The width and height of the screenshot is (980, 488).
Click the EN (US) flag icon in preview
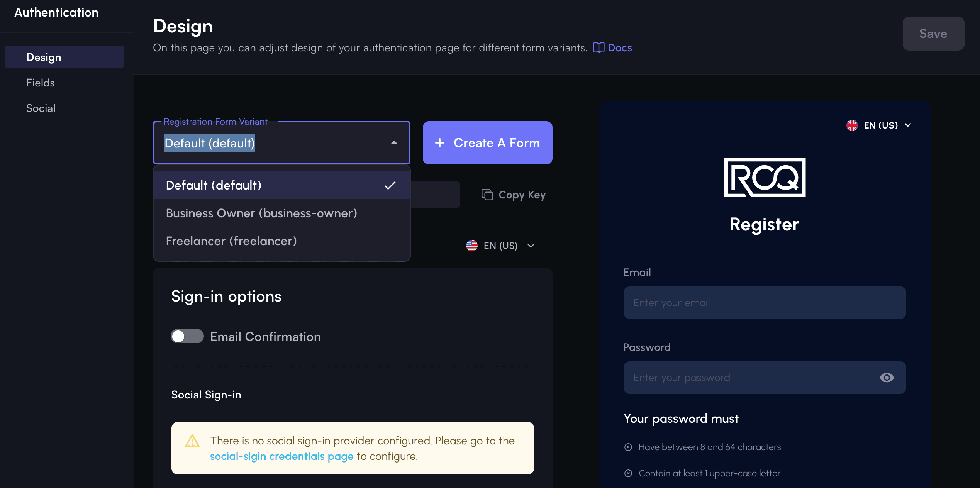(851, 125)
